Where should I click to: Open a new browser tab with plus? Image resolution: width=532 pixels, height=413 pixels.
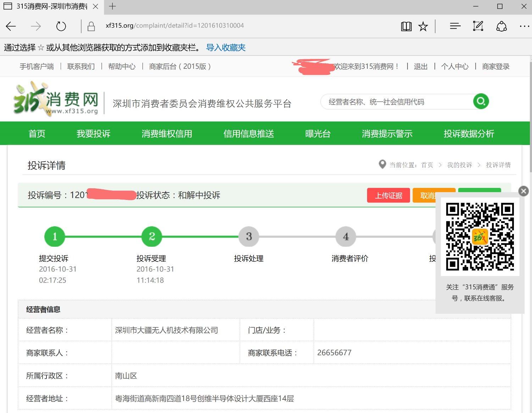(112, 6)
